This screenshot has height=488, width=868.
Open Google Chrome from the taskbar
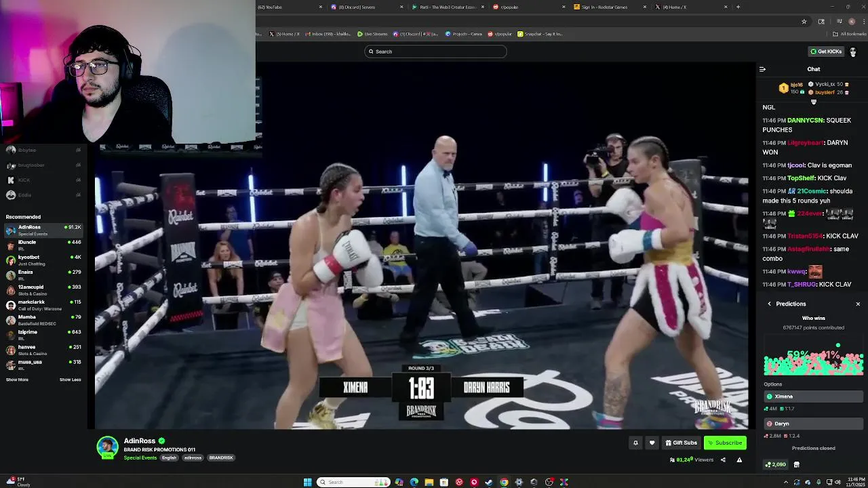(504, 482)
